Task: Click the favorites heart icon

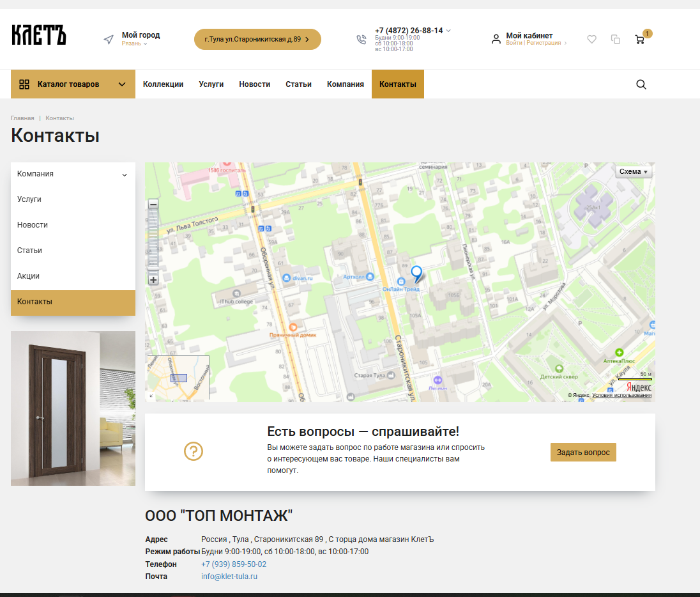Action: (x=591, y=40)
